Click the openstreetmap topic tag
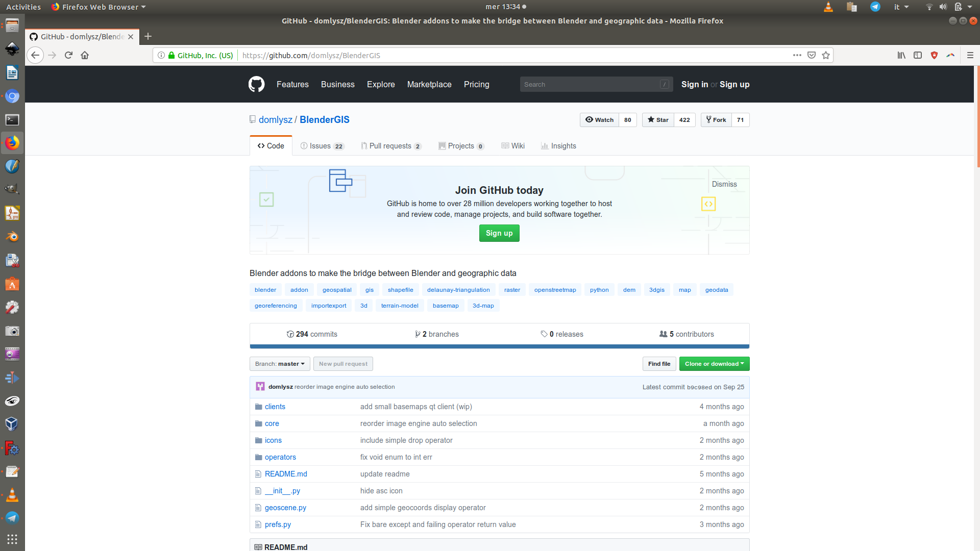The height and width of the screenshot is (551, 980). click(555, 290)
